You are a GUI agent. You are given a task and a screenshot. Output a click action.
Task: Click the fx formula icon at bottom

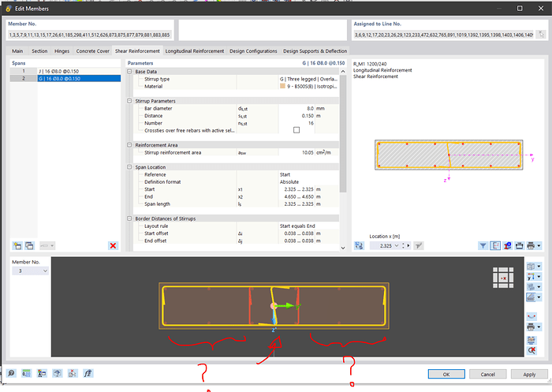88,374
